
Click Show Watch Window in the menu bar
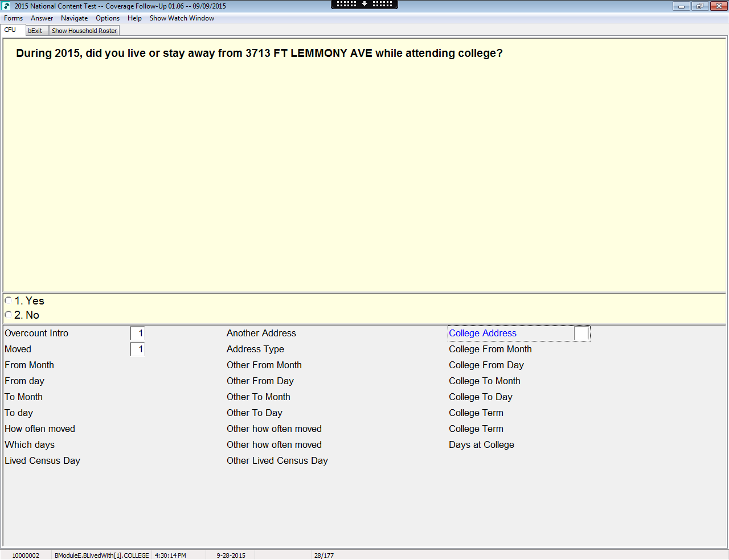[x=182, y=18]
